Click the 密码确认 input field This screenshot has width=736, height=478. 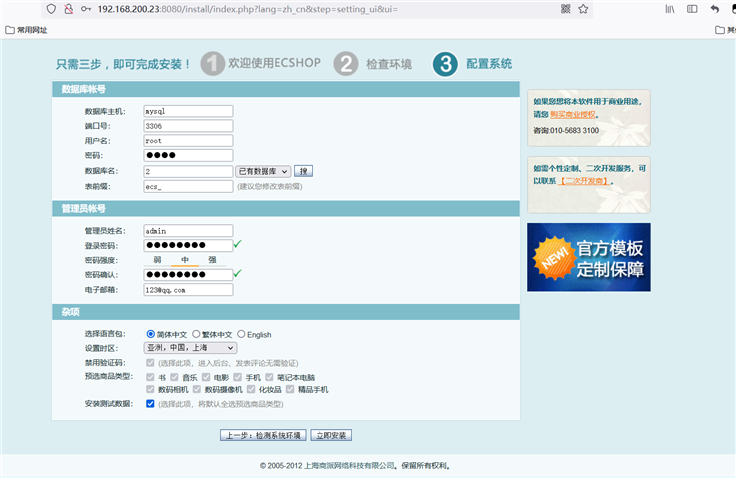click(188, 274)
